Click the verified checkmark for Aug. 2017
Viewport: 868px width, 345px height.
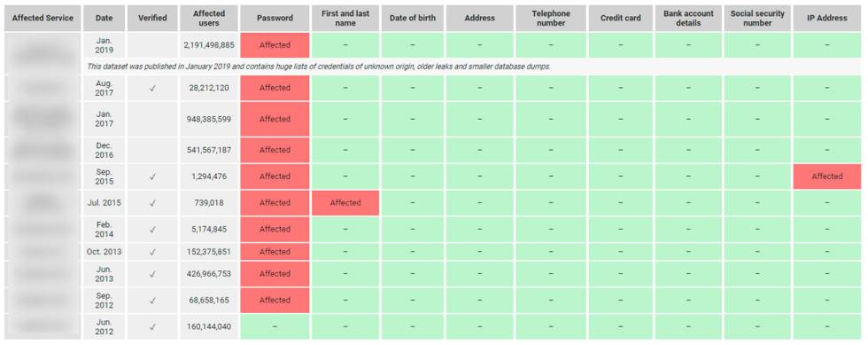[152, 88]
